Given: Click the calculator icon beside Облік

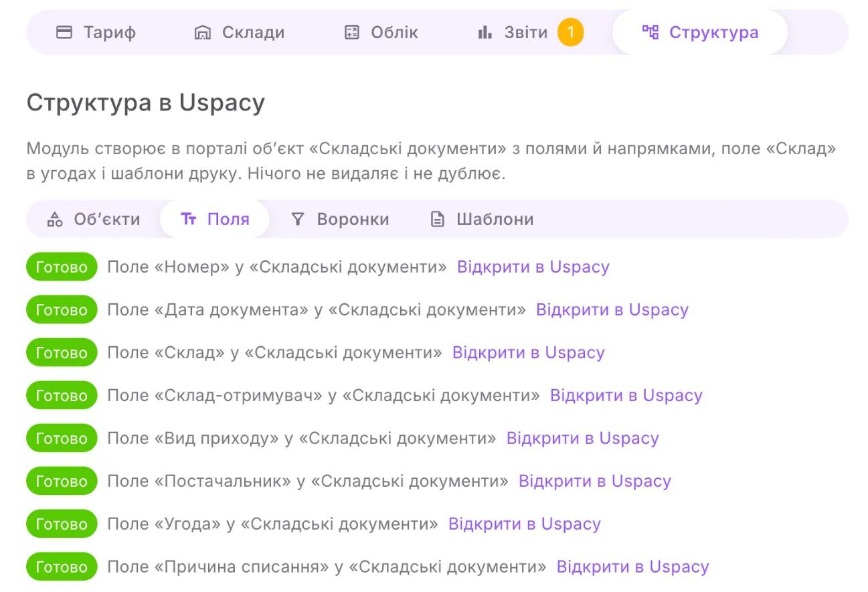Looking at the screenshot, I should pyautogui.click(x=352, y=32).
